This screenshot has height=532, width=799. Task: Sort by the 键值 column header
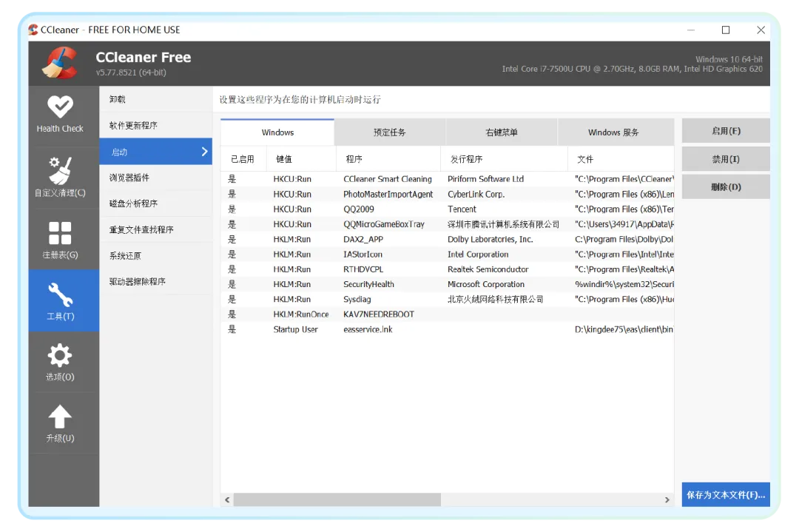[x=301, y=159]
